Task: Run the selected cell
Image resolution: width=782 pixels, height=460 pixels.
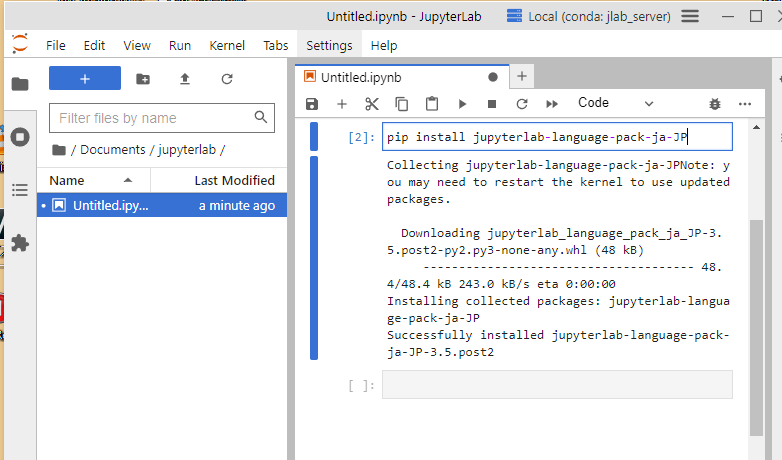Action: pyautogui.click(x=462, y=104)
